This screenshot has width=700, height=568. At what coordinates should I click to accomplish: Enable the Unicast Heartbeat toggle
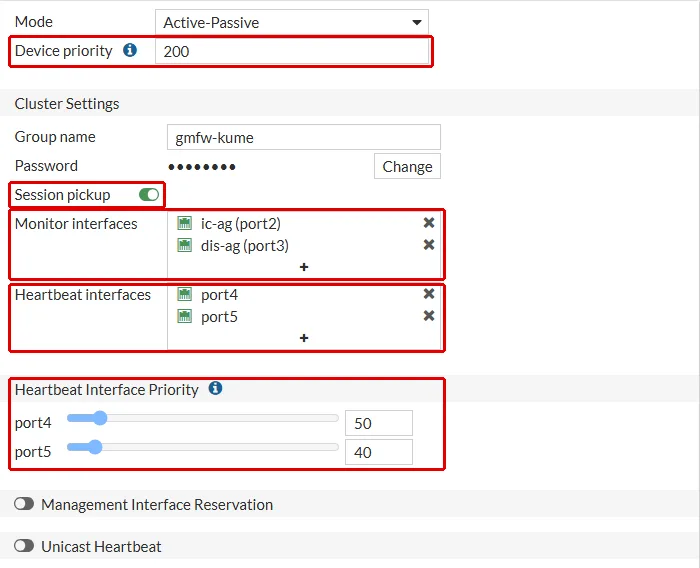[24, 546]
